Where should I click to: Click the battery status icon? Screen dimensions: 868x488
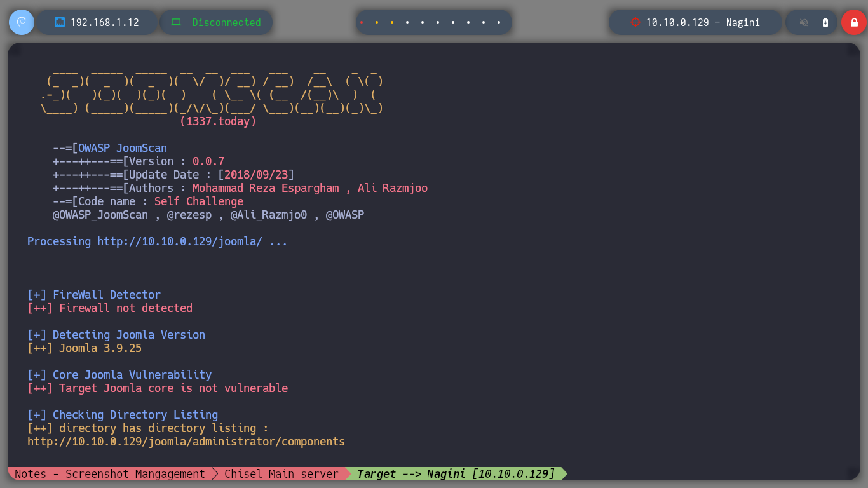825,22
